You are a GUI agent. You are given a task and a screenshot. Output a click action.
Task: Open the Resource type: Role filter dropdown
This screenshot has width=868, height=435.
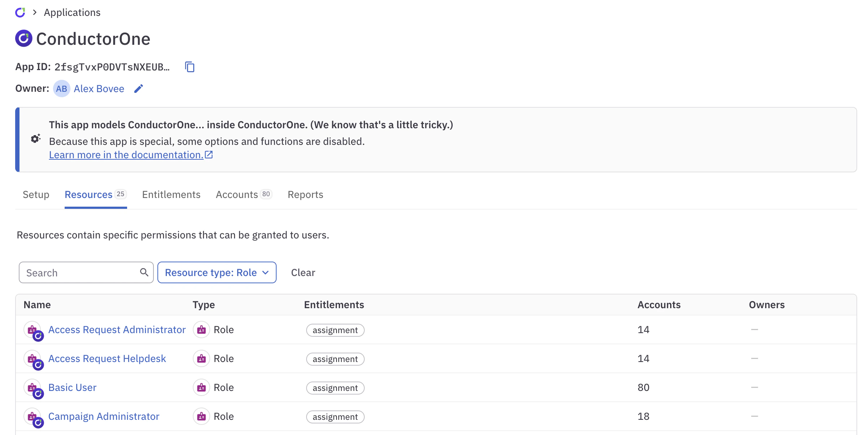[217, 272]
